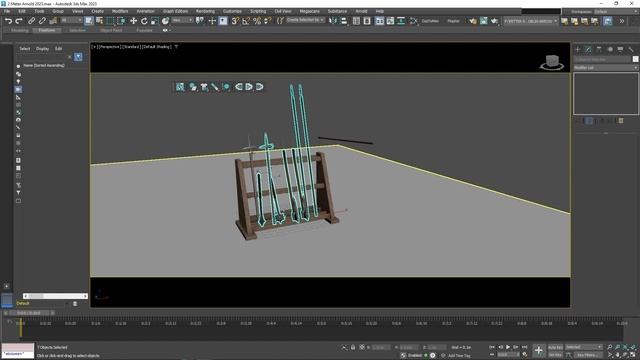640x360 pixels.
Task: Switch to the Modeling ribbon tab
Action: 20,30
